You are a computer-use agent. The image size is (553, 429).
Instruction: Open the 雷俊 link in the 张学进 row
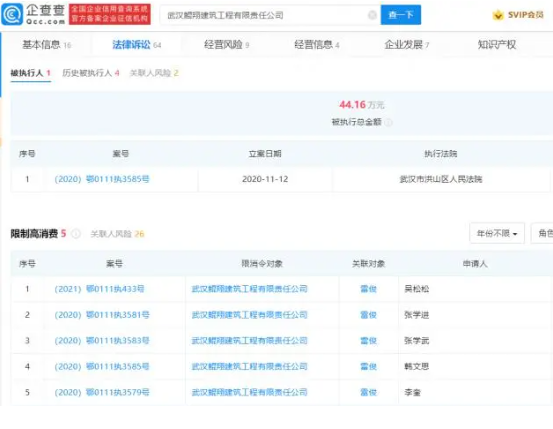tap(369, 315)
